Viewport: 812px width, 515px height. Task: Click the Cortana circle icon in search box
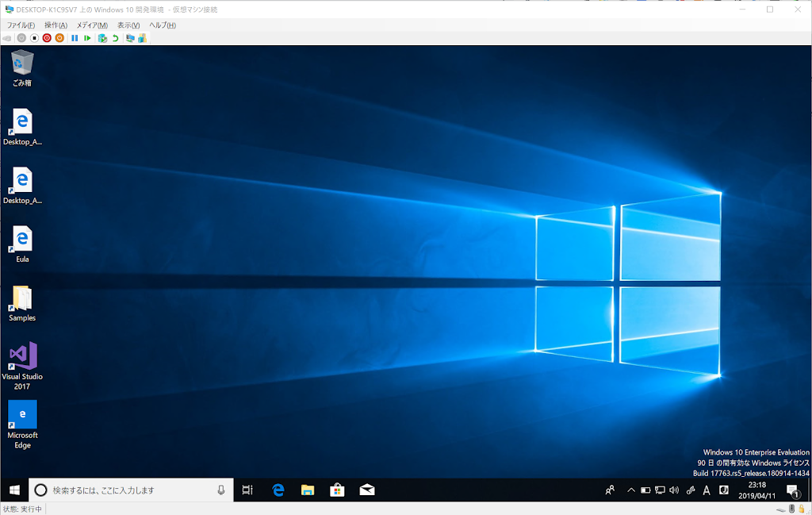coord(40,490)
